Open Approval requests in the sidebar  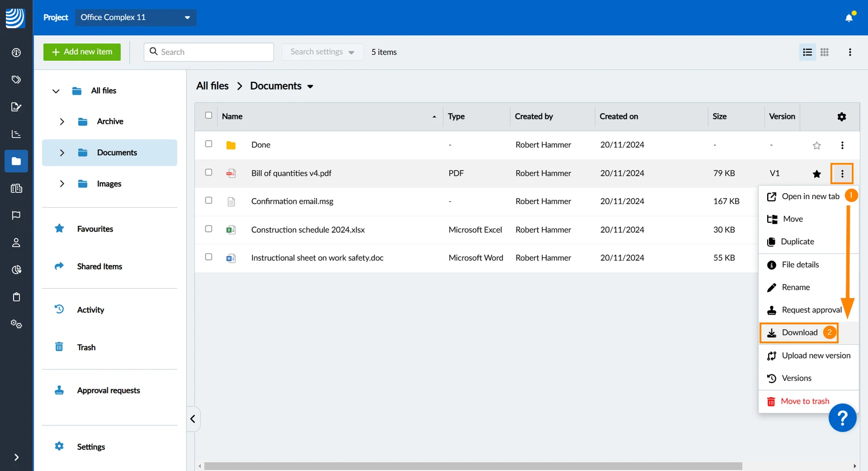pyautogui.click(x=110, y=391)
